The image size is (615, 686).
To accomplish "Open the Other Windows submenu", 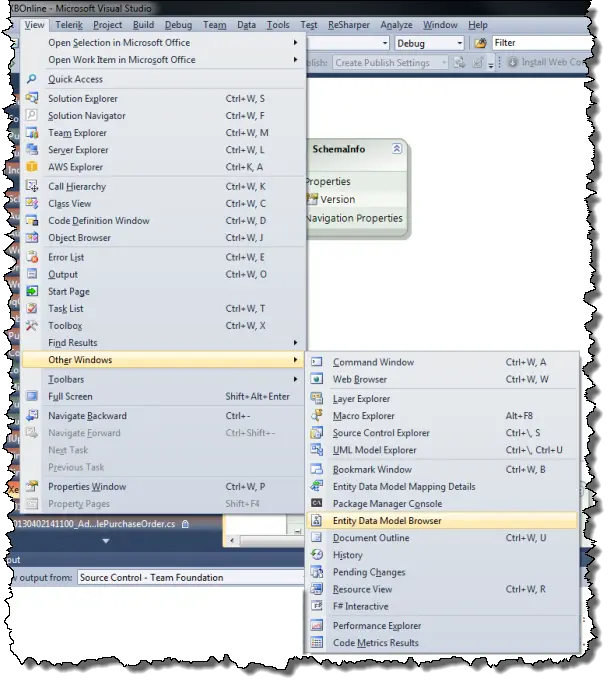I will [163, 360].
